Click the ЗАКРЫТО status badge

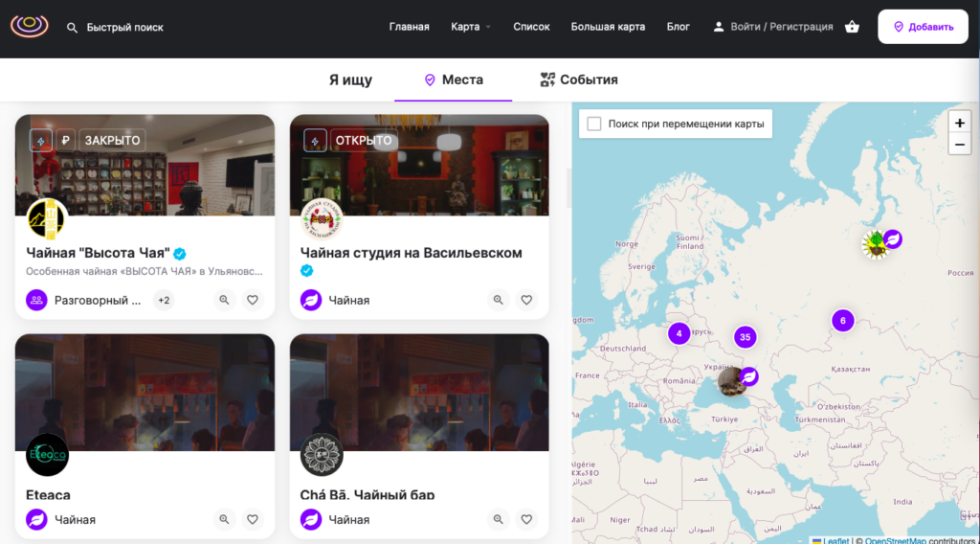[113, 141]
